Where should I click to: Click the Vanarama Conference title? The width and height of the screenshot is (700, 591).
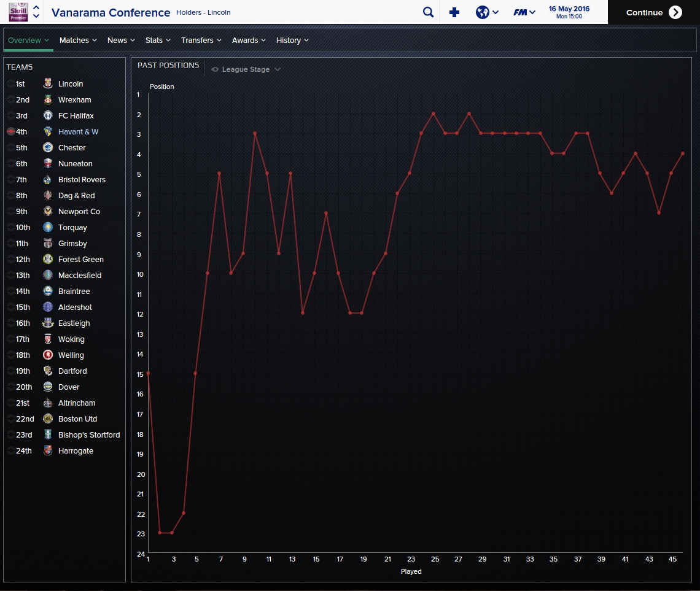111,12
